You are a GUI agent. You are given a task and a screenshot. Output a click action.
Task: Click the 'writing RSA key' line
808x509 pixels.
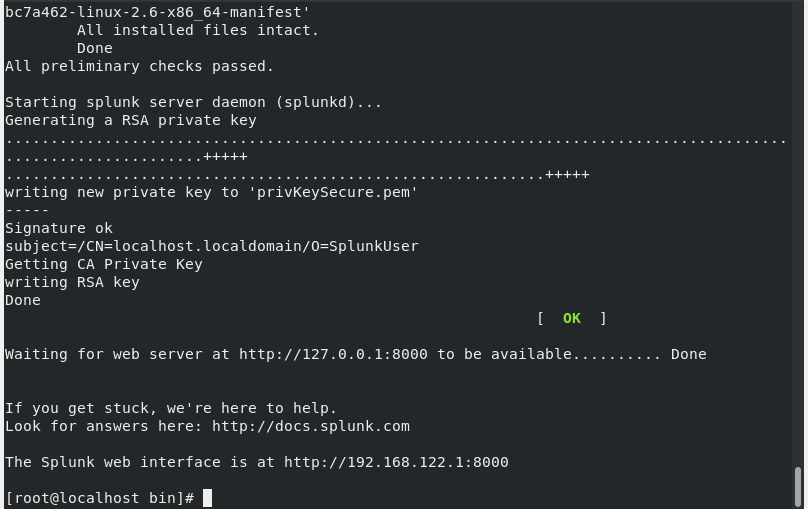coord(72,282)
